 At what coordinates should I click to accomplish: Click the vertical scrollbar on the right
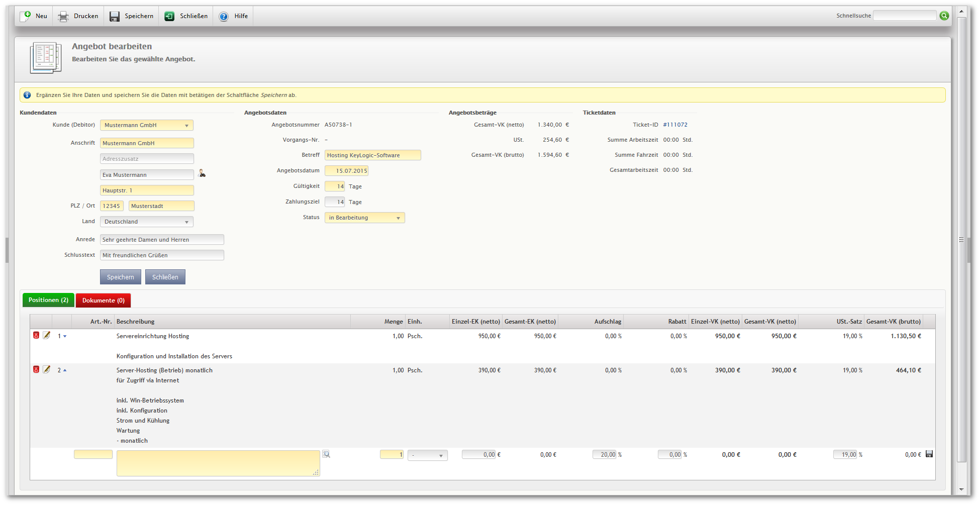click(961, 240)
